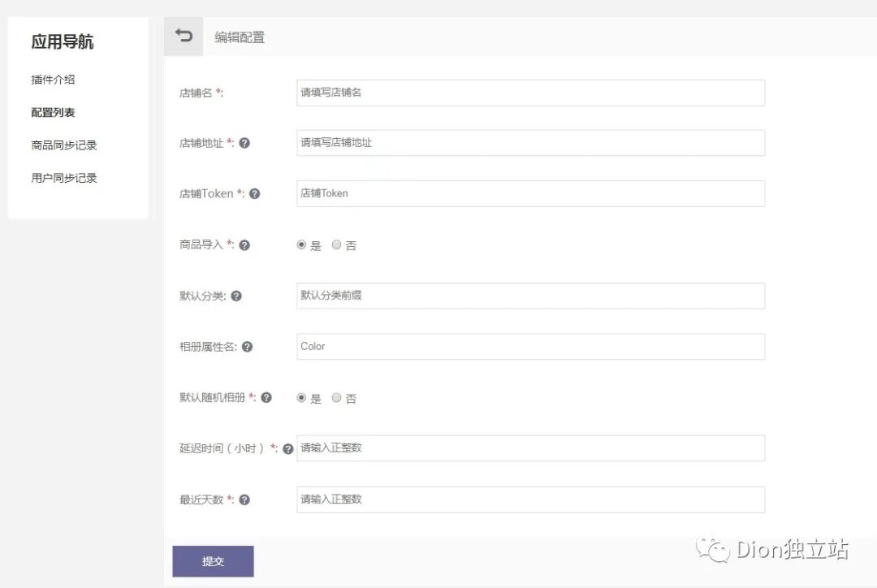The height and width of the screenshot is (588, 877).
Task: Click the question mark beside 默认随机相册
Action: 266,398
